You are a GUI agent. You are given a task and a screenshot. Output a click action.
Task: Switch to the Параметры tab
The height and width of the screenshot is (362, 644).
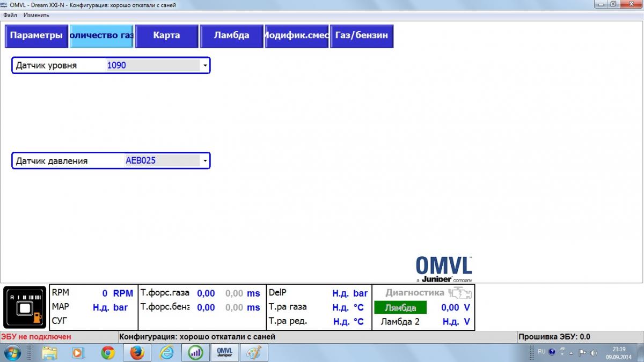coord(36,36)
